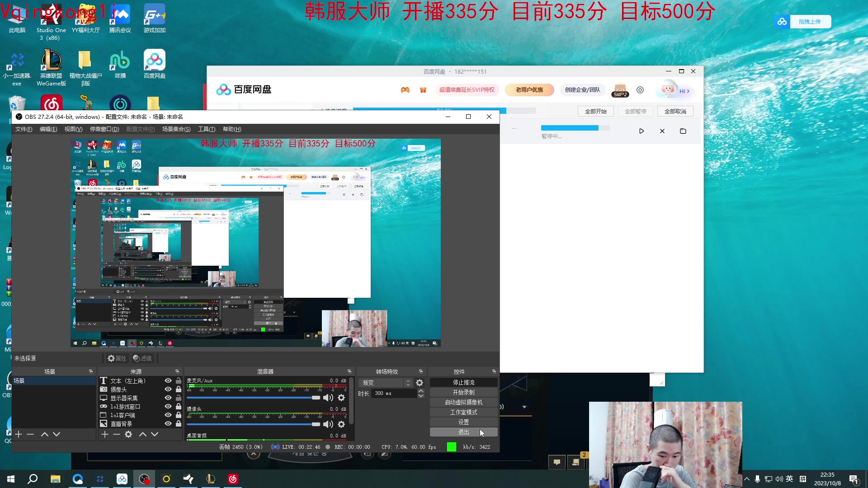Increase transition duration with up arrow
The height and width of the screenshot is (488, 868).
pos(421,391)
